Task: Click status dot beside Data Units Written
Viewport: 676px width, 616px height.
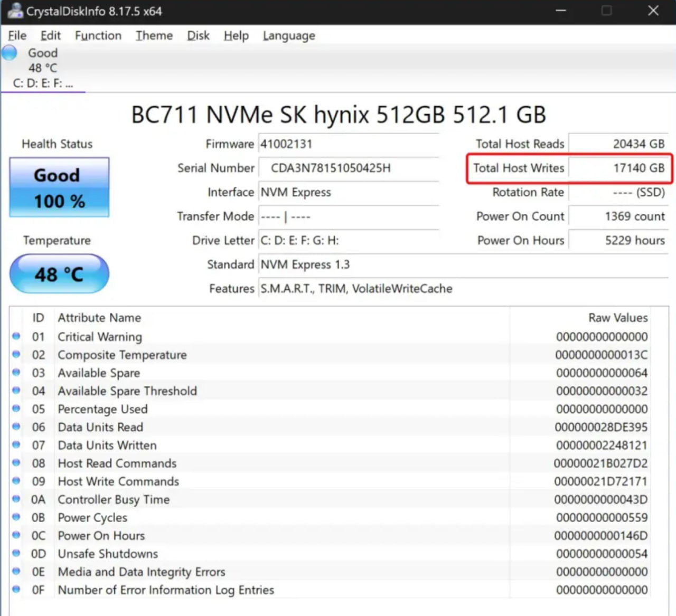Action: (16, 444)
